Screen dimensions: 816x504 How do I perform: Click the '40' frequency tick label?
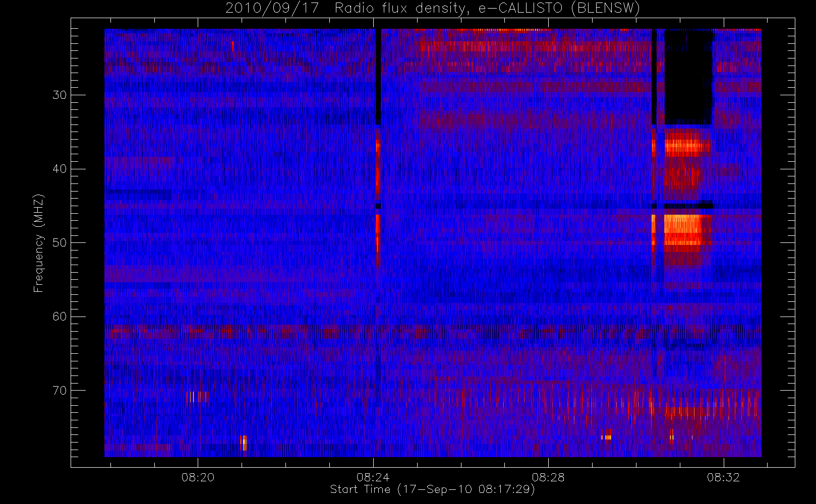60,169
